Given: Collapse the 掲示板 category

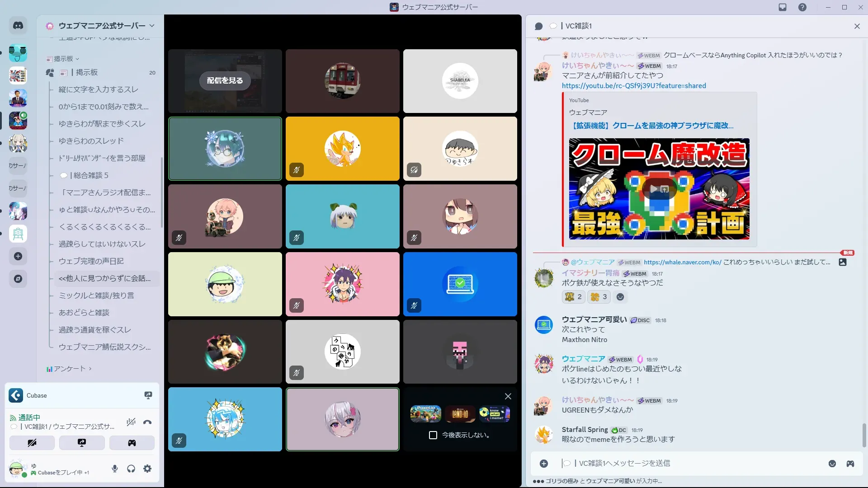Looking at the screenshot, I should point(63,59).
